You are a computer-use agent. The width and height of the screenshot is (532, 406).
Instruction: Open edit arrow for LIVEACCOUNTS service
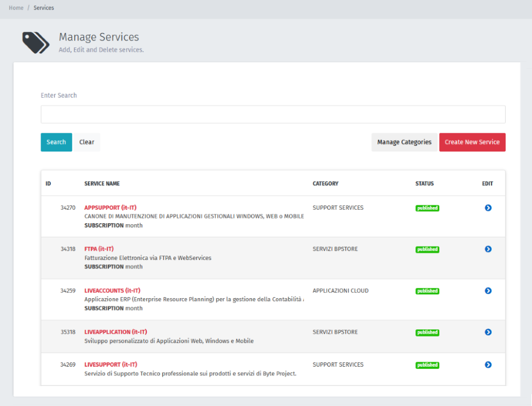[488, 291]
